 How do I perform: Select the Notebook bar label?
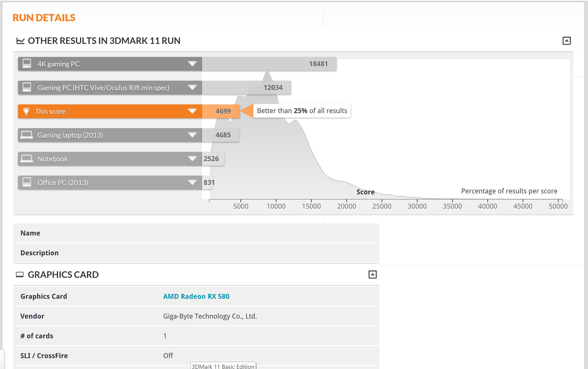(53, 159)
